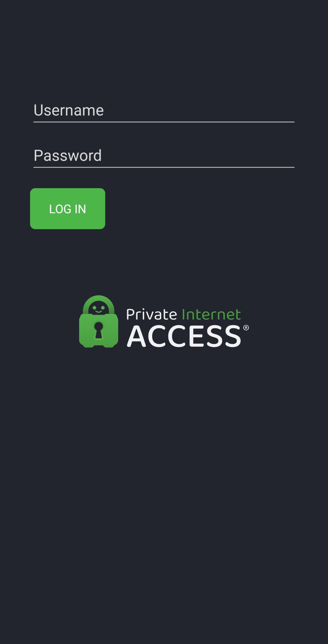The height and width of the screenshot is (644, 328).
Task: Tap the white Private word in logo
Action: (x=151, y=314)
